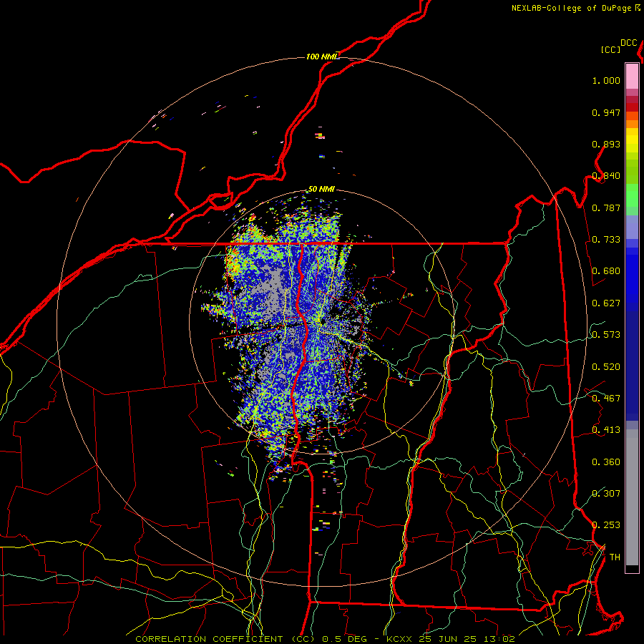Click the 0.360 value on the color scale
This screenshot has width=644, height=644.
pos(606,462)
